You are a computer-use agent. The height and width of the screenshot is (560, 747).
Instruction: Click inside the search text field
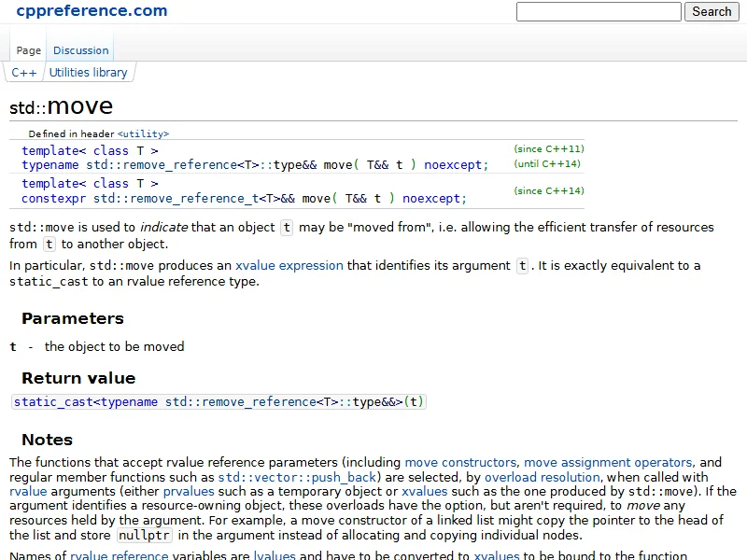click(599, 12)
